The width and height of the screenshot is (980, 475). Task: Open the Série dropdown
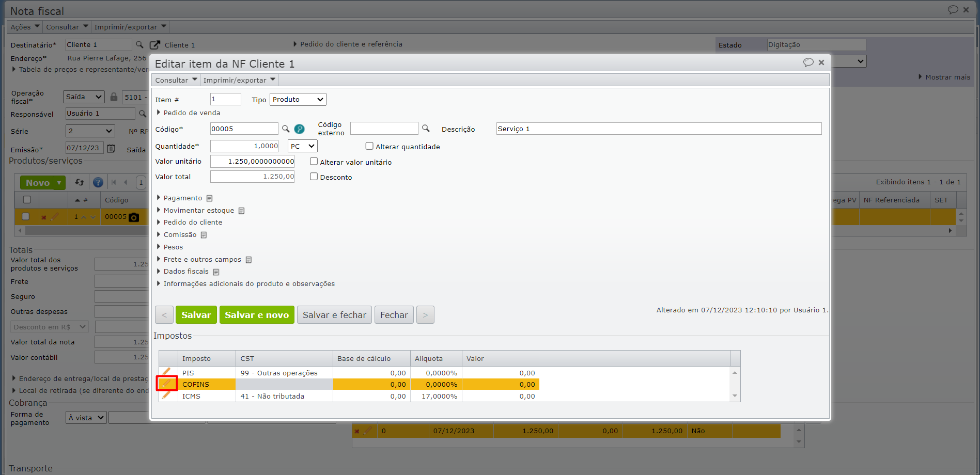click(x=90, y=131)
